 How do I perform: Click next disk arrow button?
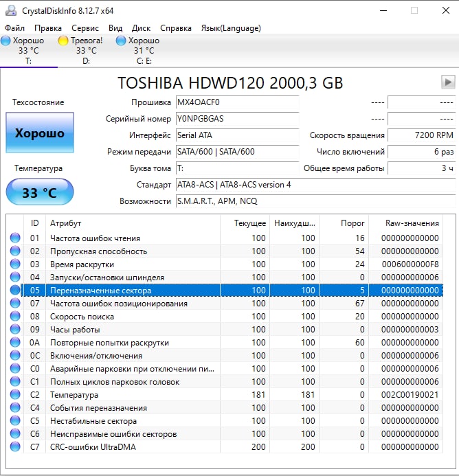coord(448,82)
